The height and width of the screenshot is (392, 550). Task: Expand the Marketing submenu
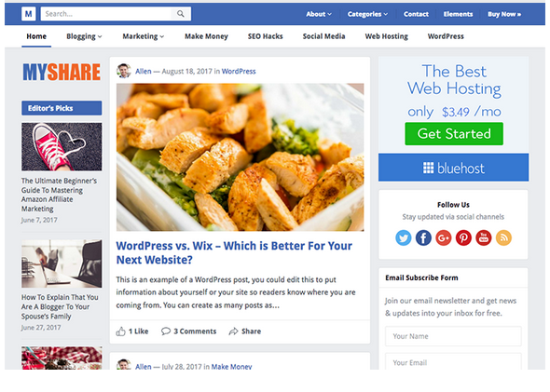tap(144, 36)
